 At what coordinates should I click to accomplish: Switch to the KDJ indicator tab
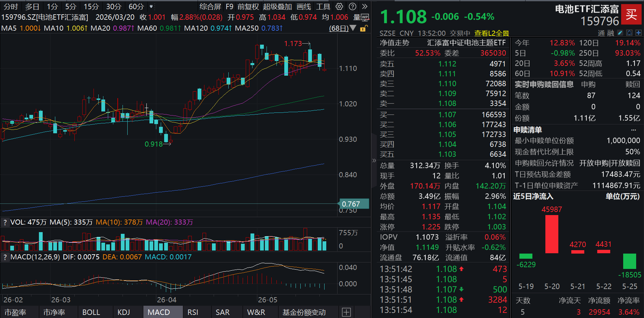[x=124, y=312]
